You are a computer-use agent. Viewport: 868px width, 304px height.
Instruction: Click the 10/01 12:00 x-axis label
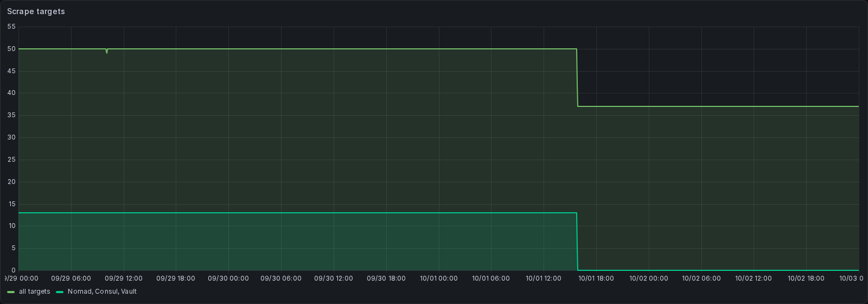point(544,278)
